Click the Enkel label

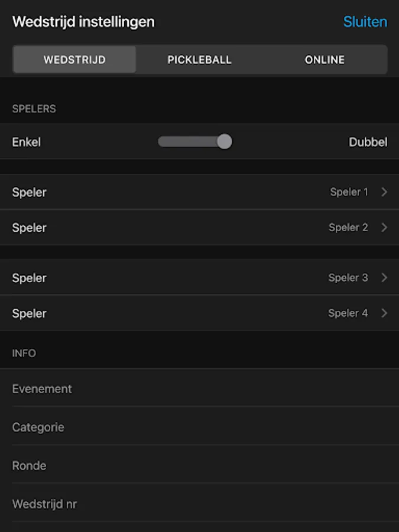(27, 142)
